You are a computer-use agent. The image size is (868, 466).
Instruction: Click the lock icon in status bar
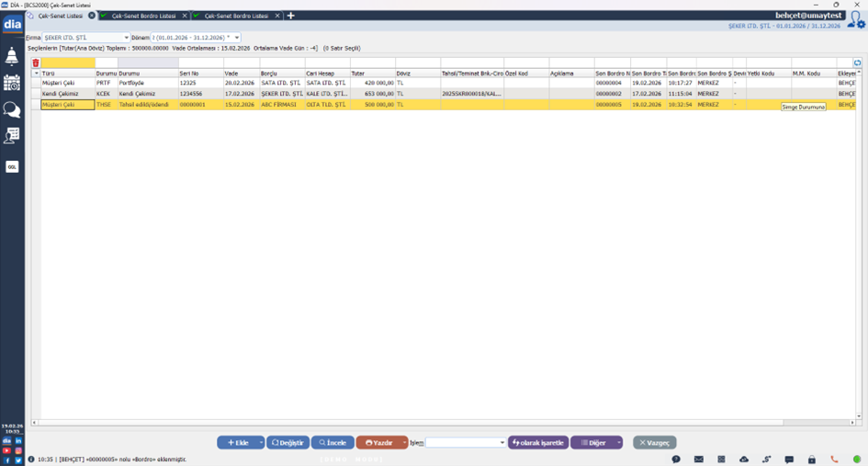pos(812,459)
